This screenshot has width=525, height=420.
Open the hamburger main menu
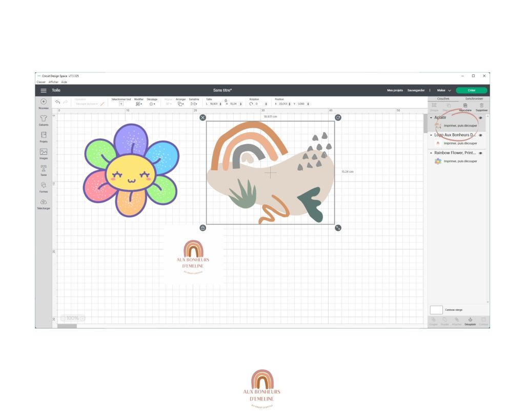(x=44, y=90)
